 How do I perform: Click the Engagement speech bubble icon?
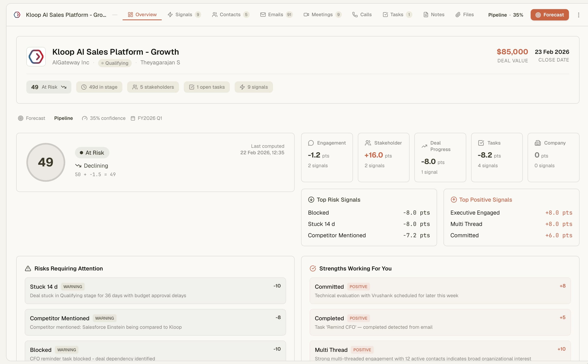point(311,143)
